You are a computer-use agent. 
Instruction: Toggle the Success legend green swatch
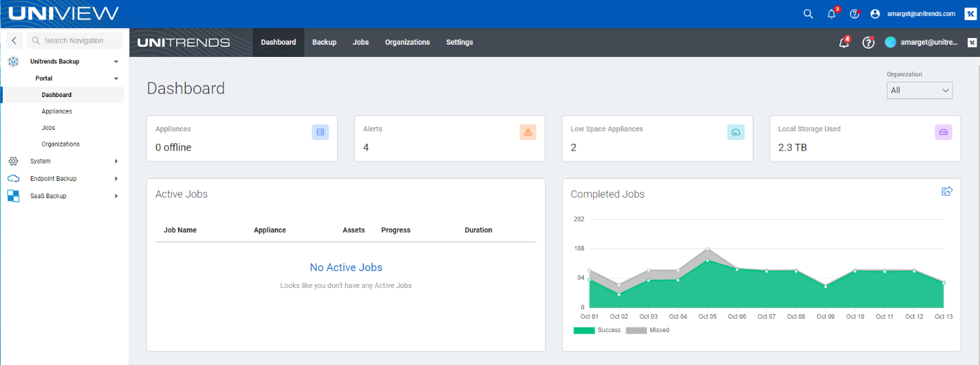(x=584, y=330)
